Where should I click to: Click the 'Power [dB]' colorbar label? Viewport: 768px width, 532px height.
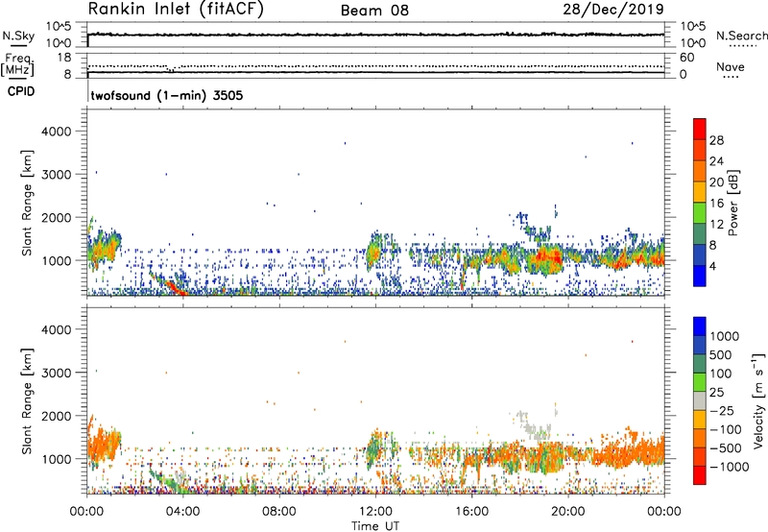coord(733,203)
